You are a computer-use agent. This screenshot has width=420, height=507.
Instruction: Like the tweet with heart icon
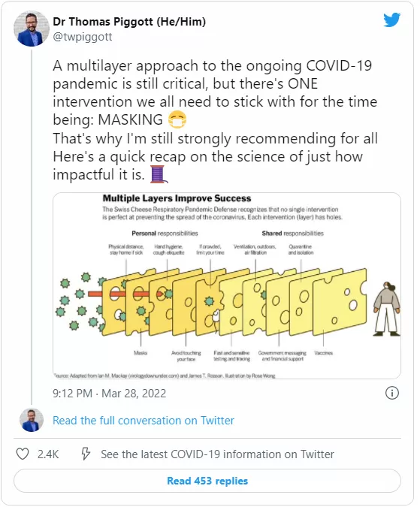23,454
